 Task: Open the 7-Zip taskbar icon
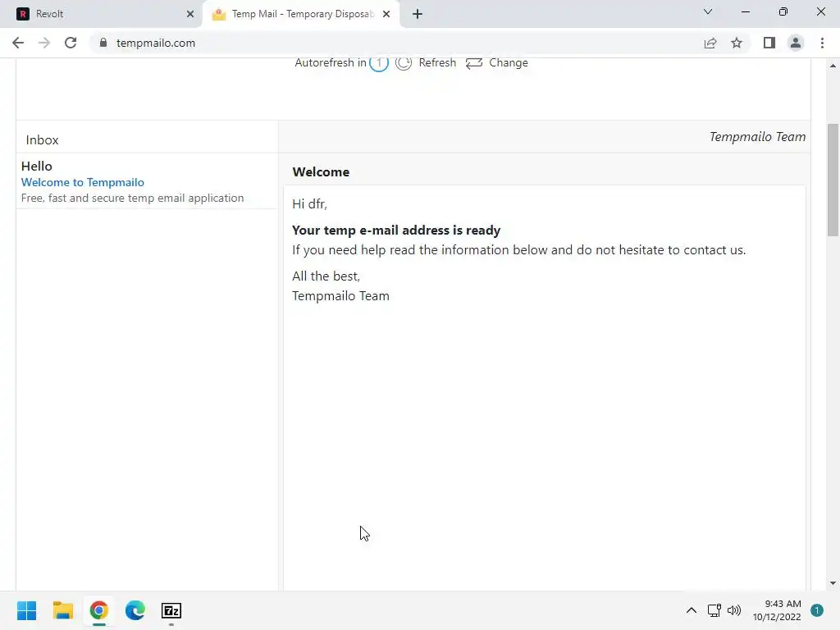[171, 610]
